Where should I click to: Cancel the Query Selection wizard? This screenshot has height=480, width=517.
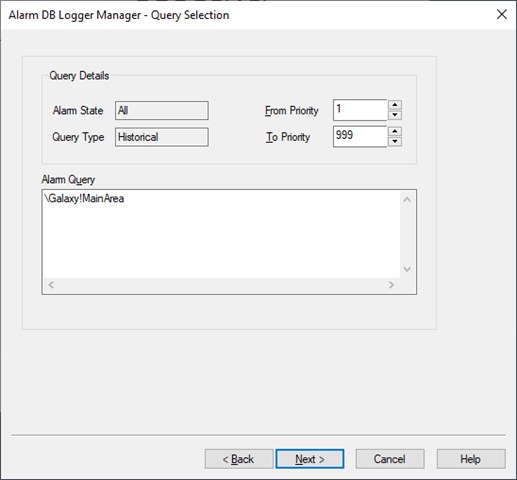coord(390,459)
